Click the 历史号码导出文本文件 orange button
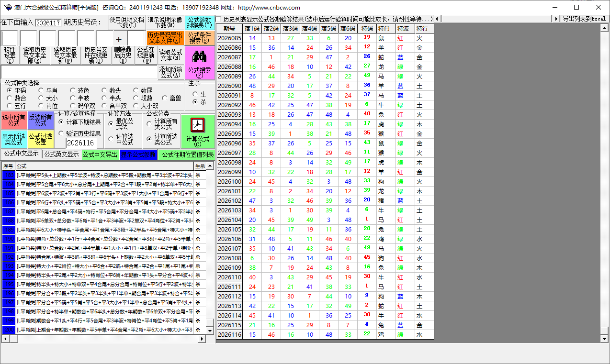The width and height of the screenshot is (610, 364). (165, 38)
